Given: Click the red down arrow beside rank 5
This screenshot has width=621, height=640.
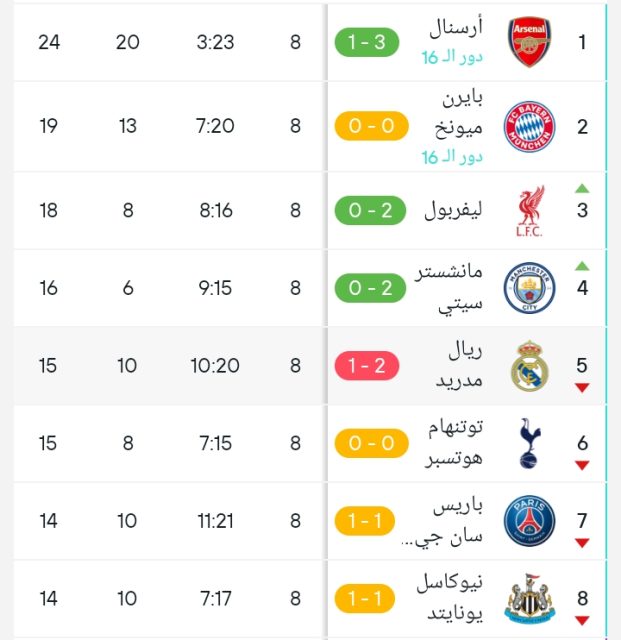Looking at the screenshot, I should pos(582,388).
